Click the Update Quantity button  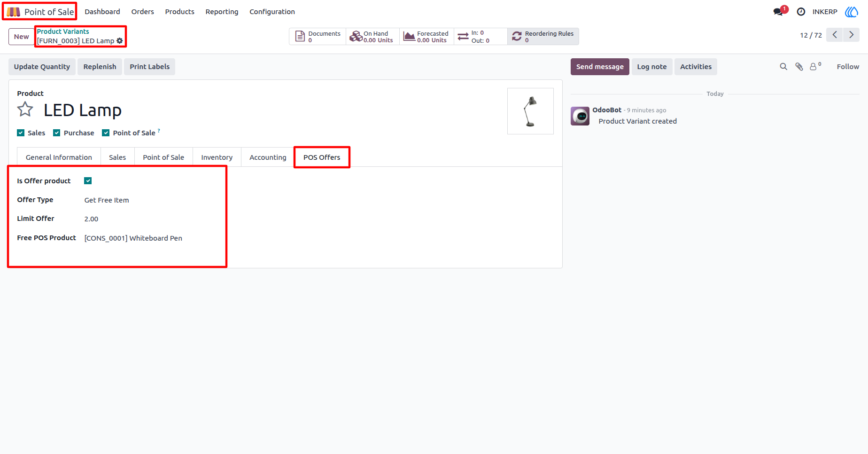(x=42, y=67)
